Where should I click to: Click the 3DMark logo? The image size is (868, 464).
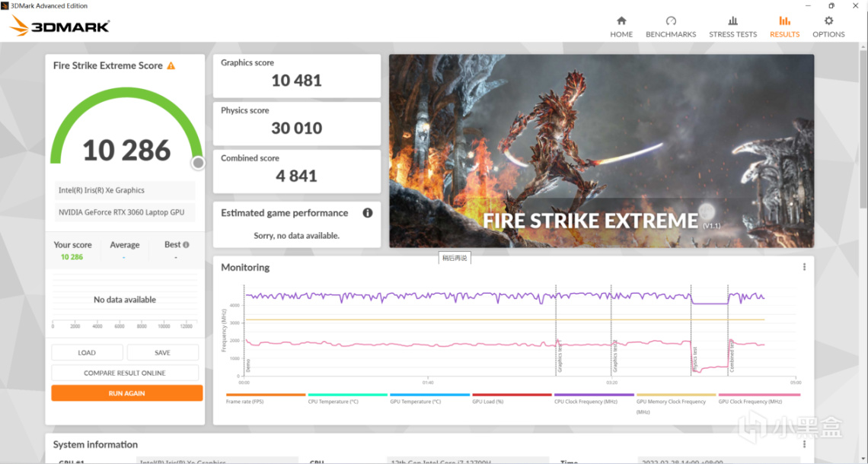point(60,25)
